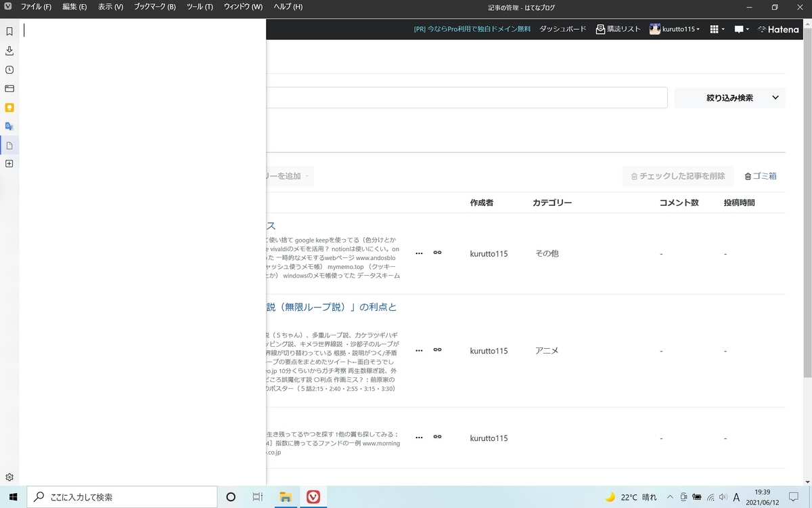Open the Bookmarks panel in the sidebar
This screenshot has height=508, width=812.
9,30
